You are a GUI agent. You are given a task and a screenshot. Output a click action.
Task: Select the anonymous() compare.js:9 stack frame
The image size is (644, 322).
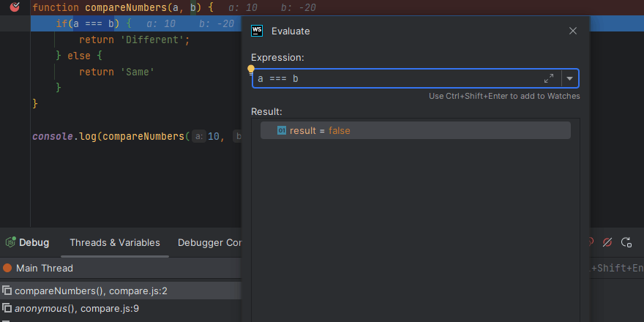[x=76, y=309]
